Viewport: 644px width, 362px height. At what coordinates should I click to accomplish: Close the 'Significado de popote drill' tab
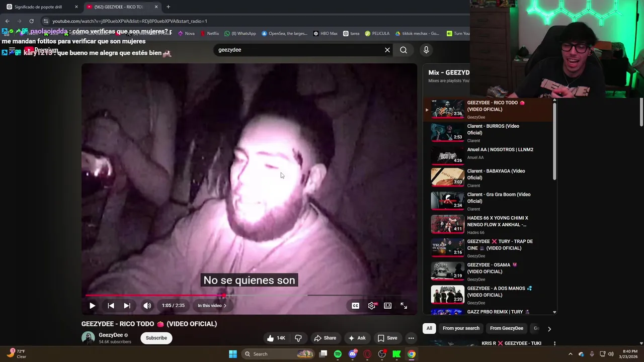point(76,7)
